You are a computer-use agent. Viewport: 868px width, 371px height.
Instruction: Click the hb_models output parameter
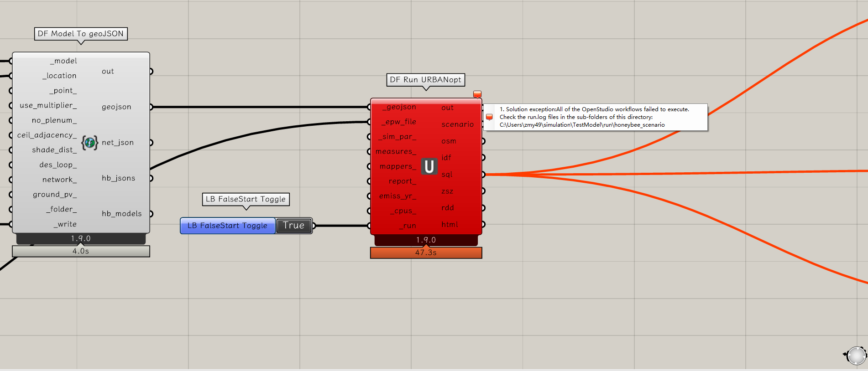[121, 214]
